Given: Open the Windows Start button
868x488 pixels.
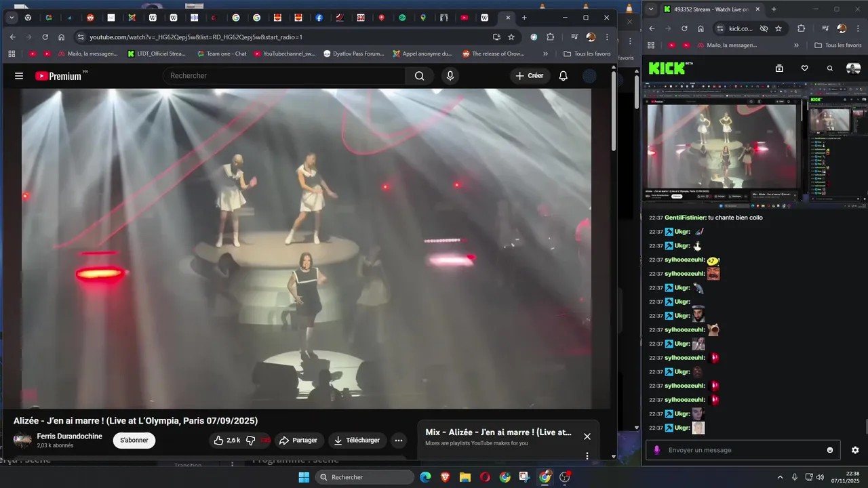Looking at the screenshot, I should pos(304,477).
